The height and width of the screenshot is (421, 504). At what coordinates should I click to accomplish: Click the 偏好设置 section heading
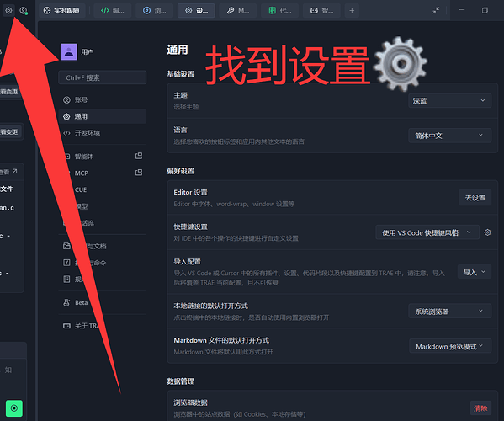(180, 171)
